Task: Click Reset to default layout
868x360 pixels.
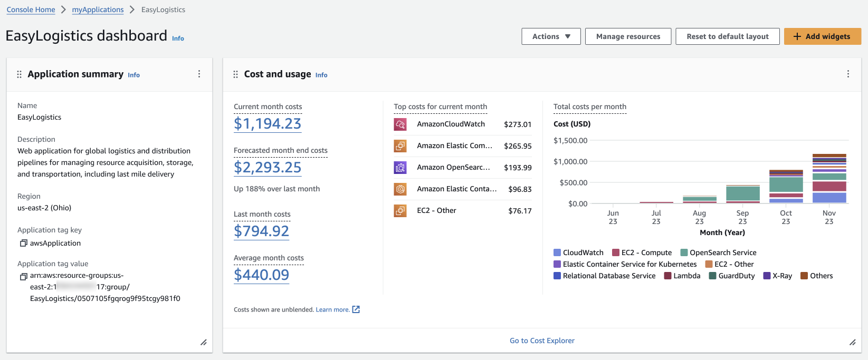Action: [x=727, y=36]
